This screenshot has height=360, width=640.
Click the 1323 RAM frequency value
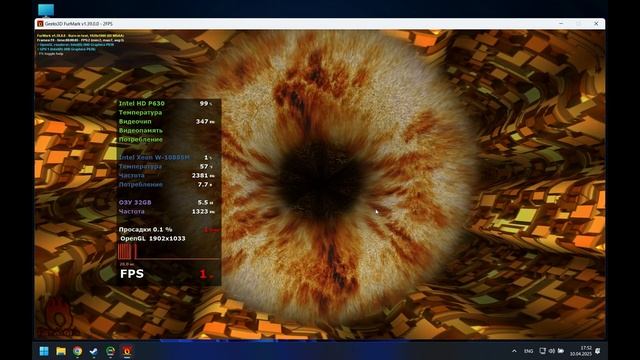coord(200,211)
